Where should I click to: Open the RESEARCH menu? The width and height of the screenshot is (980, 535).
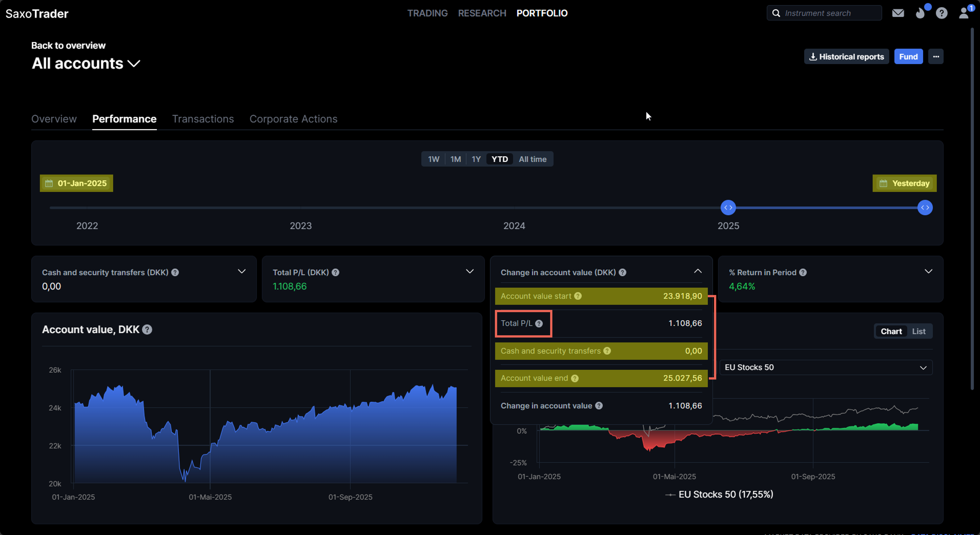click(482, 13)
